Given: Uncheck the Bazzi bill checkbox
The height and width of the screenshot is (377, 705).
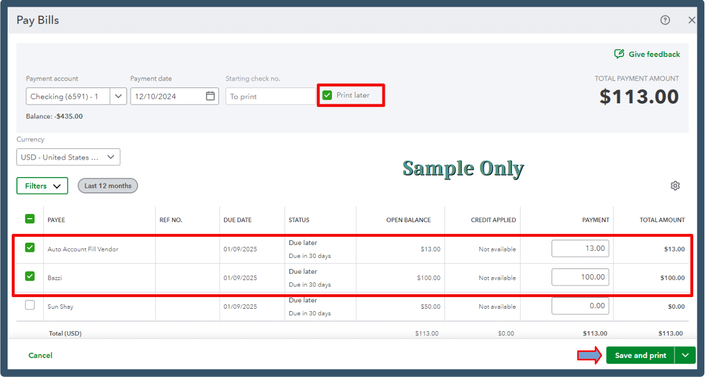Looking at the screenshot, I should [x=30, y=276].
